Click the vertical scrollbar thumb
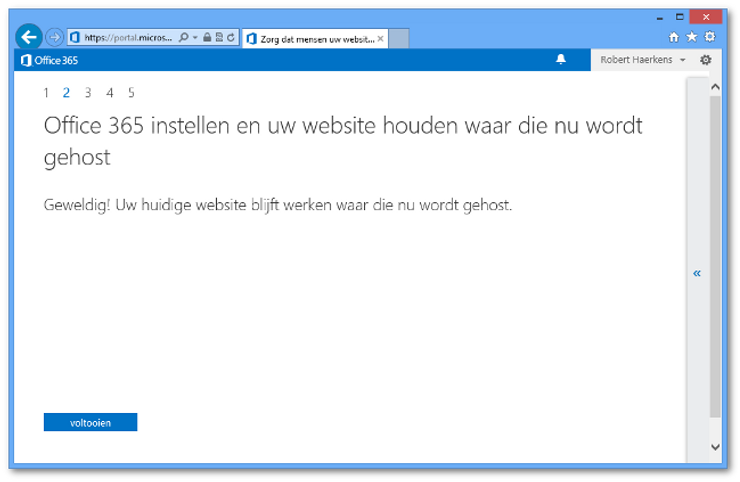This screenshot has height=482, width=740. [x=715, y=256]
